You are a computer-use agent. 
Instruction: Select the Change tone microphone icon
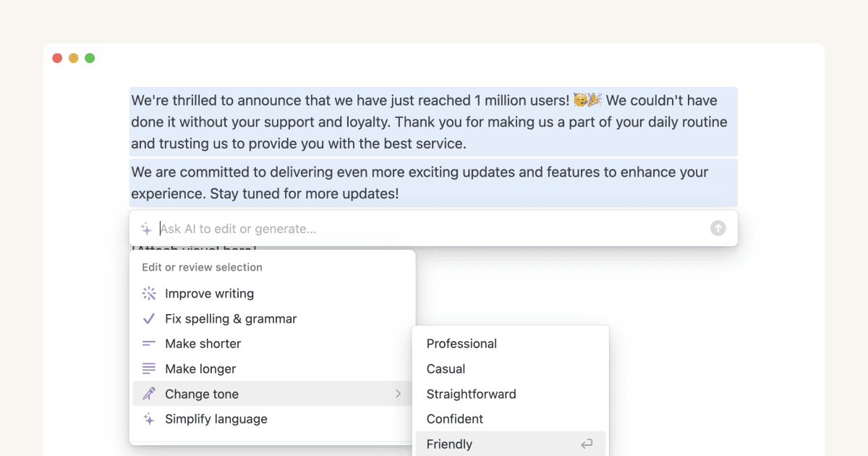[148, 394]
